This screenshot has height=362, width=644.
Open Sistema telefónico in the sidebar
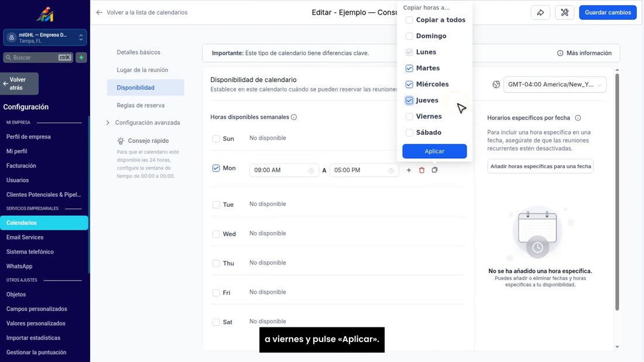[30, 251]
